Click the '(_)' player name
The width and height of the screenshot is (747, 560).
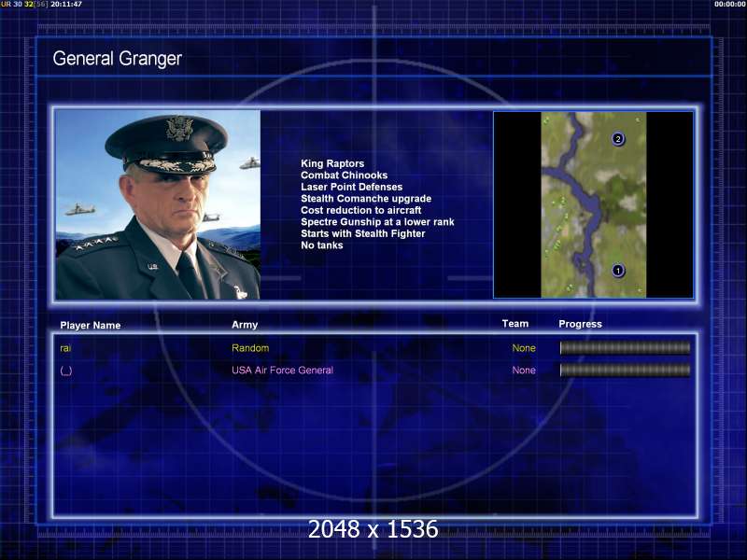tap(65, 371)
